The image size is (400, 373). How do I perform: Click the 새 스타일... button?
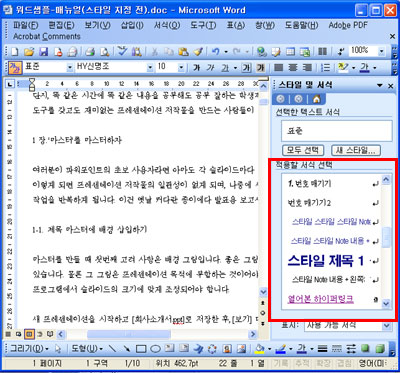tap(356, 150)
